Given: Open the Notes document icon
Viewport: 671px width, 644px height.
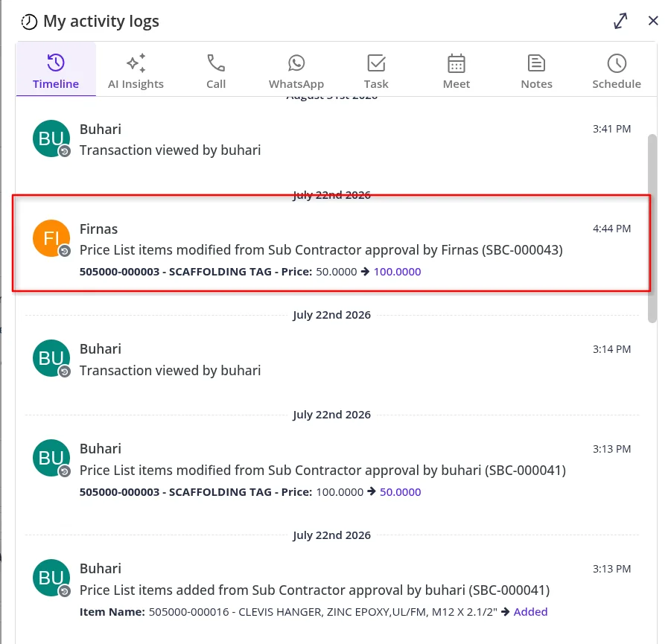Looking at the screenshot, I should [x=537, y=63].
